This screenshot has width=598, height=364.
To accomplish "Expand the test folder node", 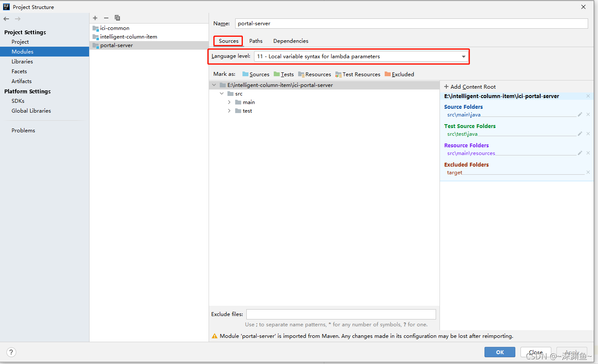I will coord(229,110).
